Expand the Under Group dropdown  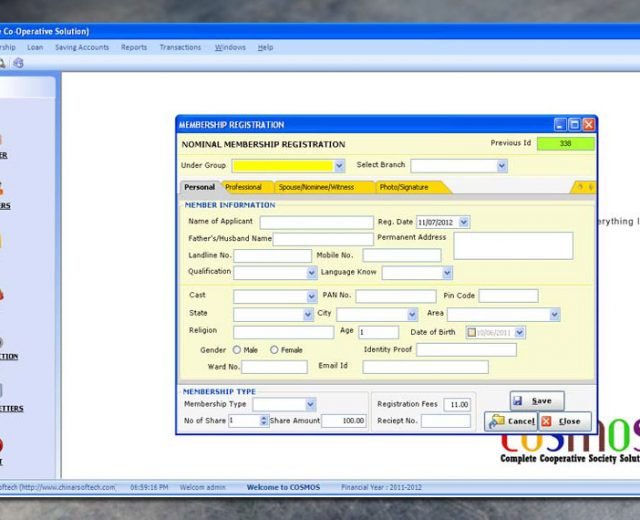tap(339, 166)
